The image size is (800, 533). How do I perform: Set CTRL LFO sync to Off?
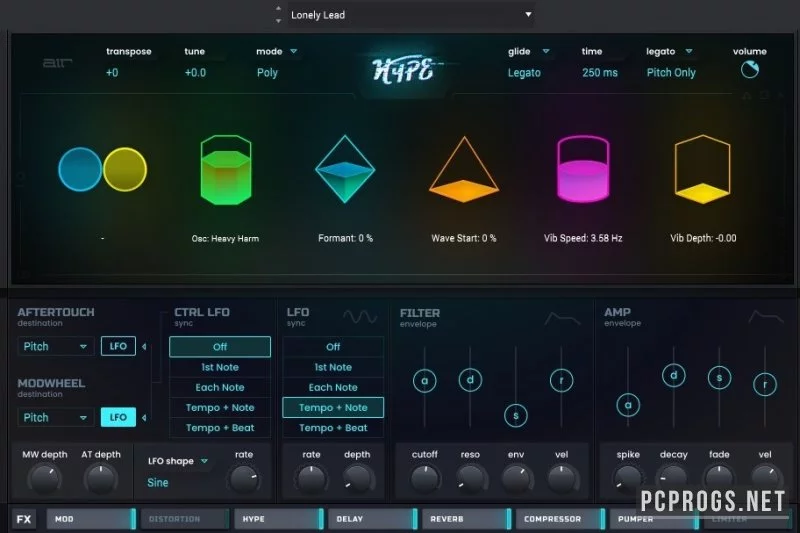click(x=220, y=347)
